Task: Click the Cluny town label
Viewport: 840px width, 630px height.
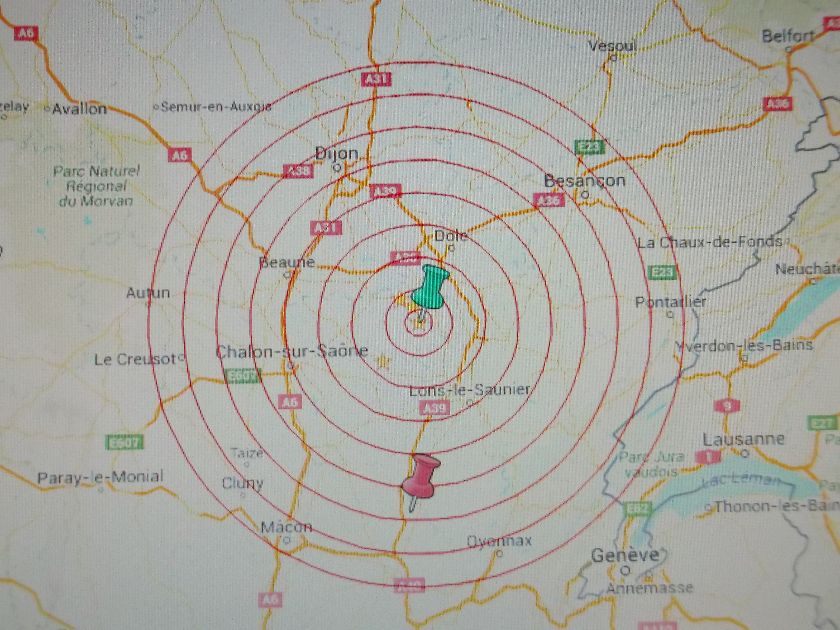Action: pos(242,483)
